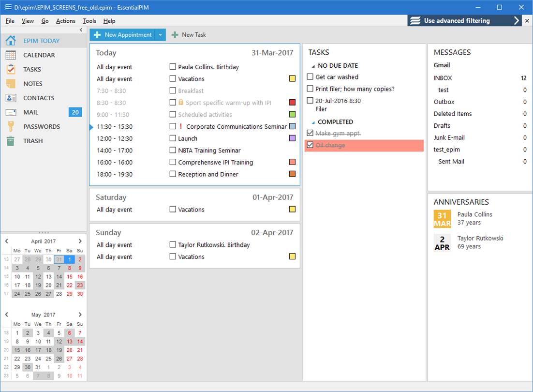533x392 pixels.
Task: Collapse the NO DUE DATE task group
Action: pos(313,66)
